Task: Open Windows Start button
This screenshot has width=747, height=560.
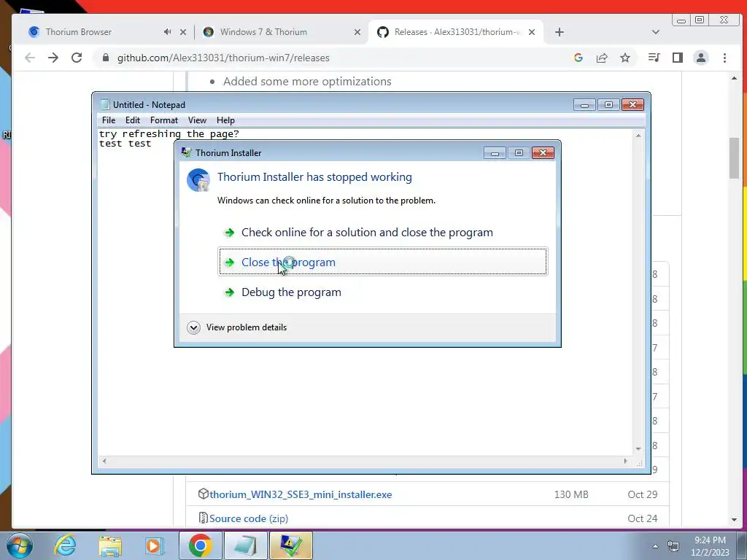Action: coord(20,545)
